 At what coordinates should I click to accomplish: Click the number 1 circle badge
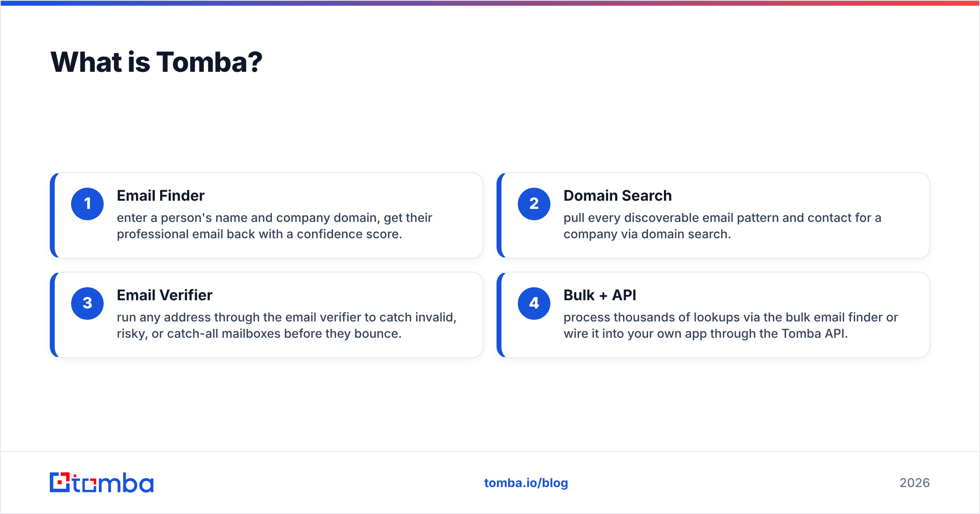tap(87, 204)
